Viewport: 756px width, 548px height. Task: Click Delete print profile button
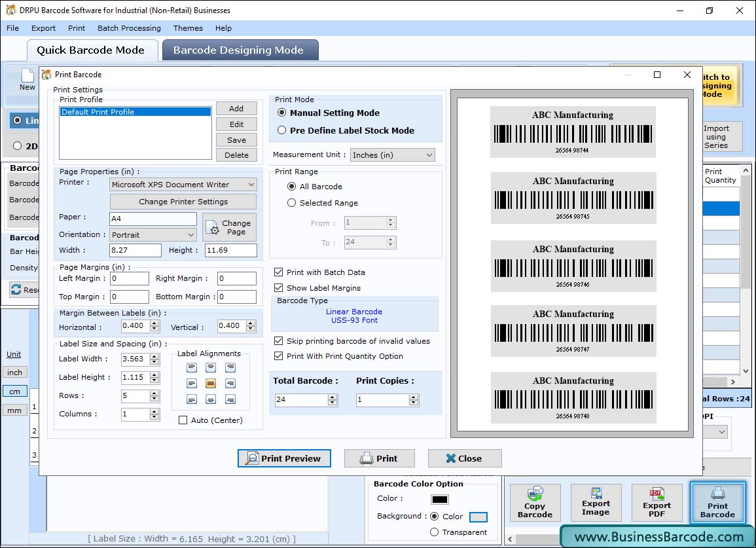[236, 155]
